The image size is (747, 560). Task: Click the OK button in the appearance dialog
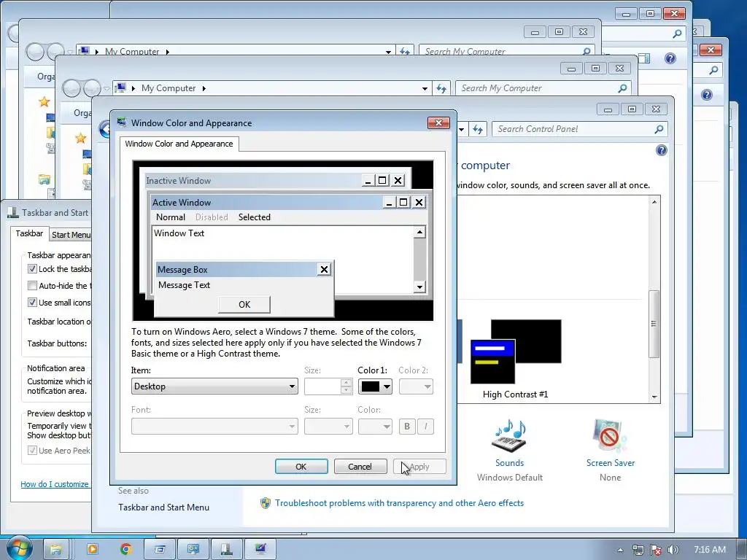tap(301, 467)
